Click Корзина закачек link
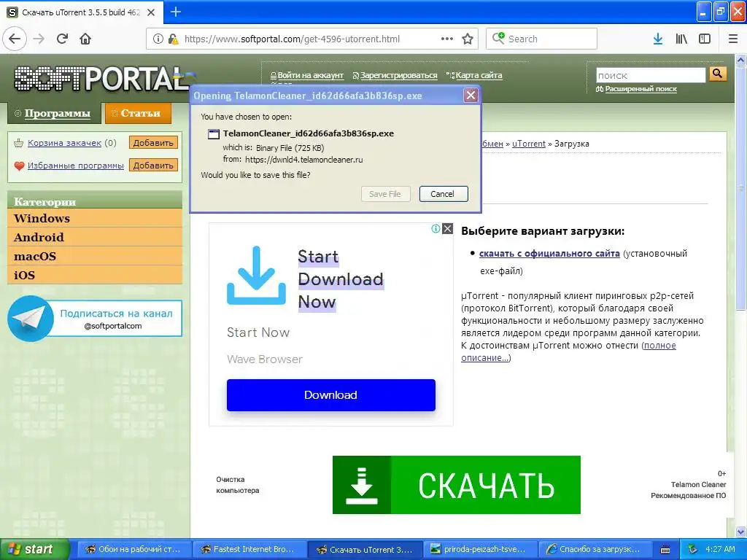This screenshot has height=560, width=747. point(64,142)
